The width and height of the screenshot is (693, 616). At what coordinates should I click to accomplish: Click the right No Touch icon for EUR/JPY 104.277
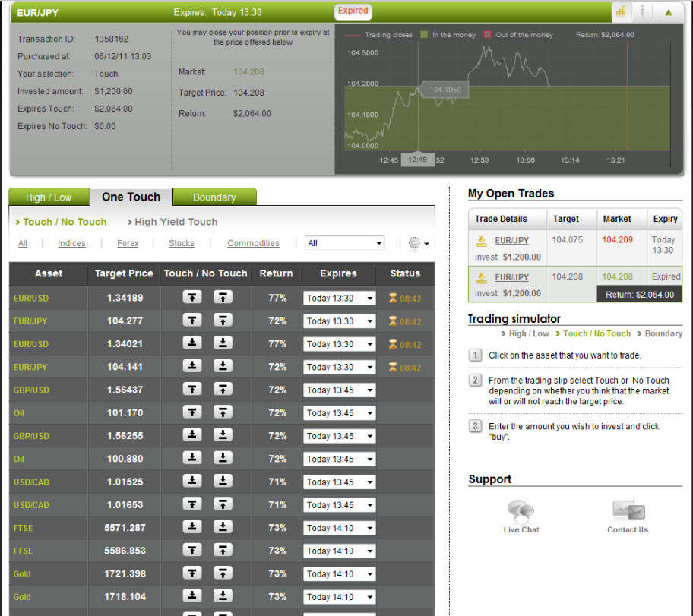click(222, 321)
